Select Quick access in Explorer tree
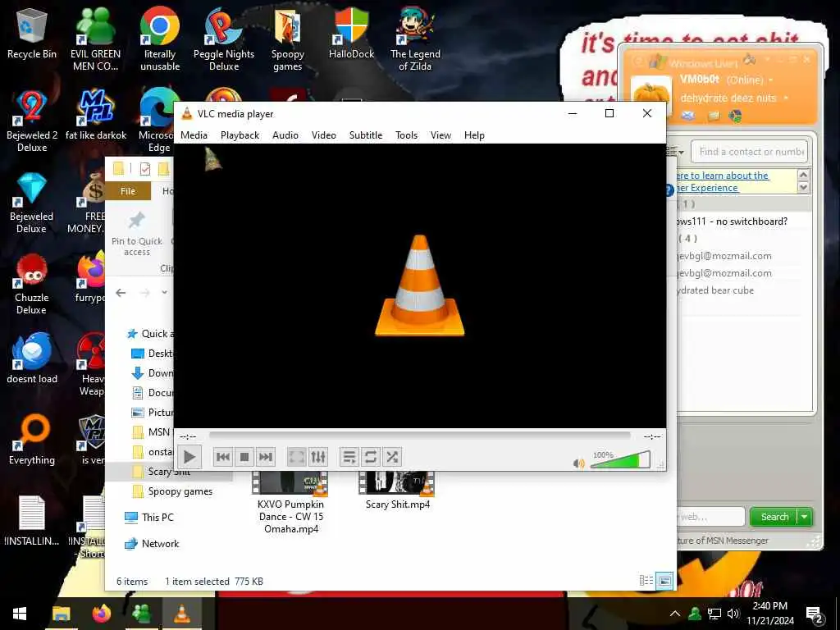Screen dimensions: 840x630 pyautogui.click(x=150, y=334)
